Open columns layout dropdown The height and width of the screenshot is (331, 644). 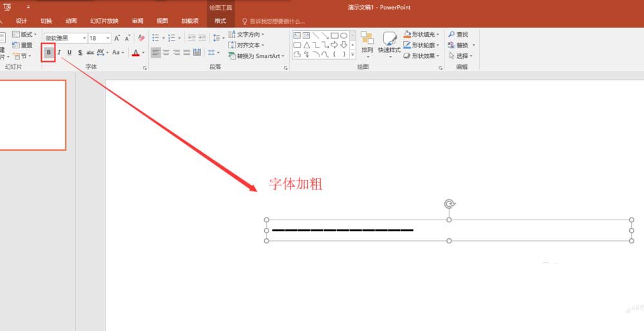coord(214,53)
